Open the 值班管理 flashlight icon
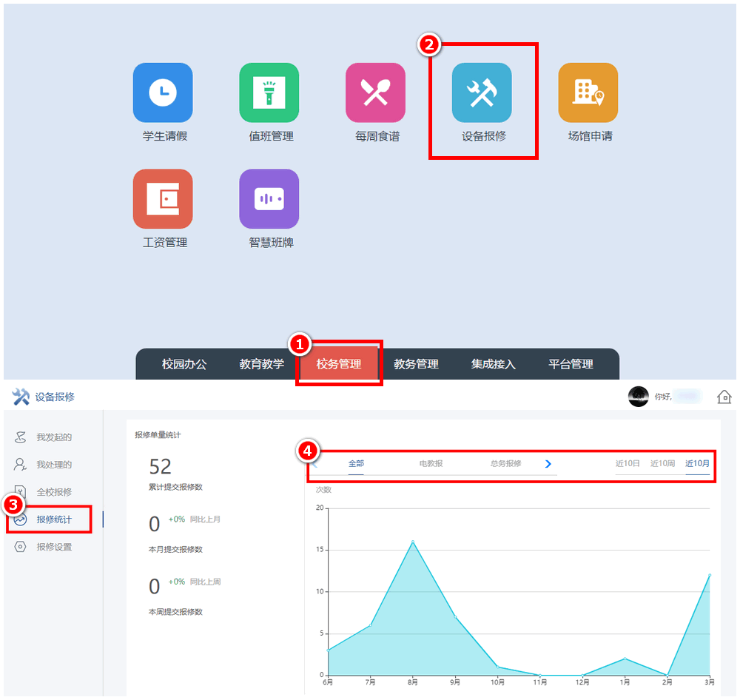 (x=269, y=92)
